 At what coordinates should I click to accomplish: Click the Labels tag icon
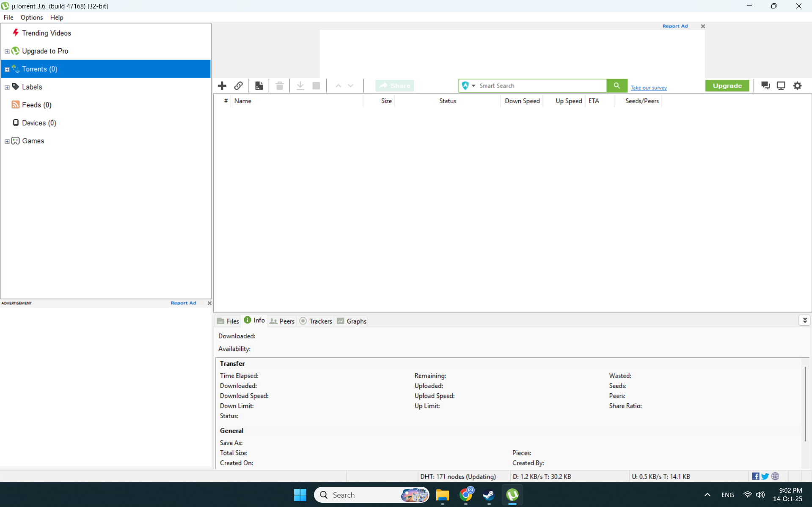click(x=16, y=87)
